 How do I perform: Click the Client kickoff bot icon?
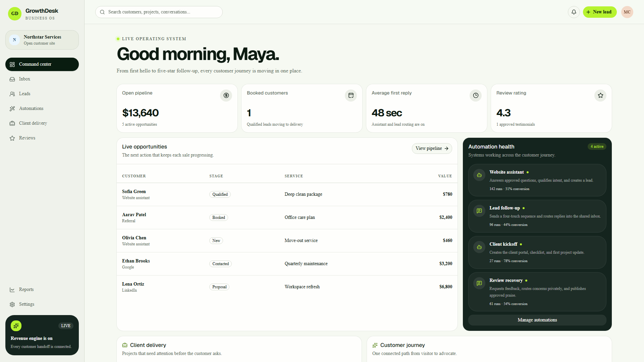tap(479, 247)
